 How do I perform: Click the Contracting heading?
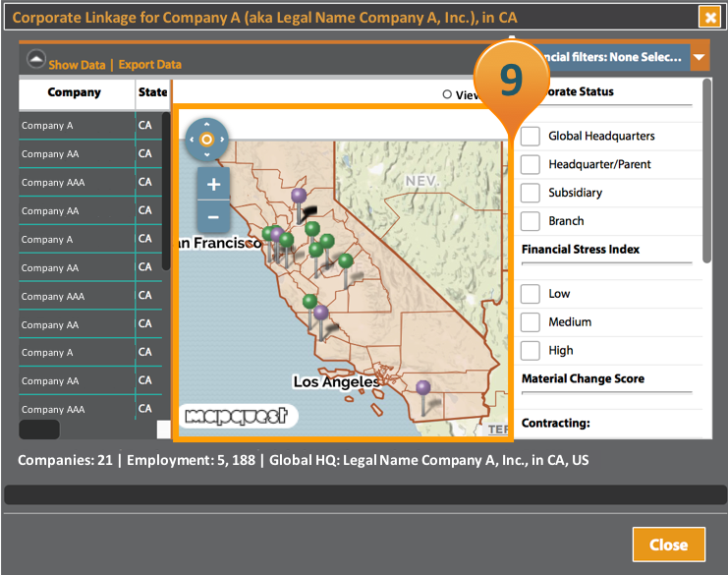tap(556, 423)
